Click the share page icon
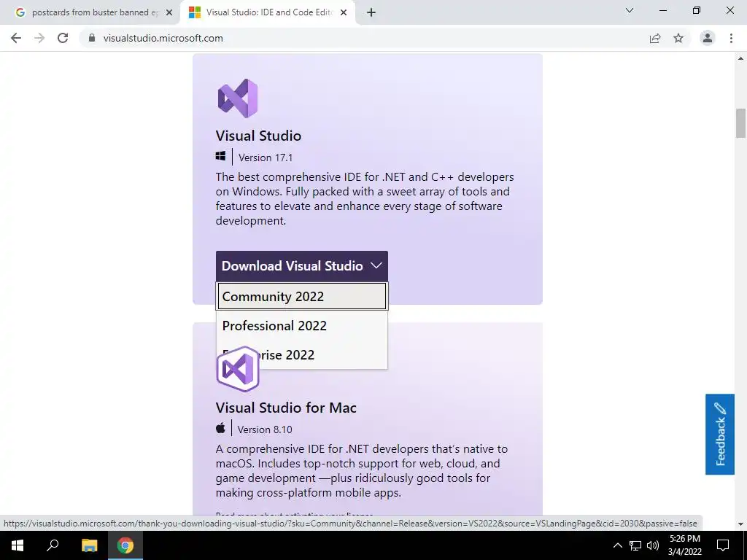The image size is (747, 560). pos(655,38)
